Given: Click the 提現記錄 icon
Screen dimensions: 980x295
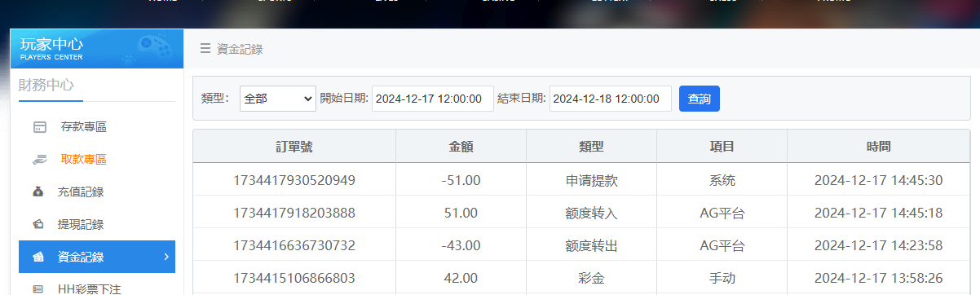Looking at the screenshot, I should pos(38,225).
